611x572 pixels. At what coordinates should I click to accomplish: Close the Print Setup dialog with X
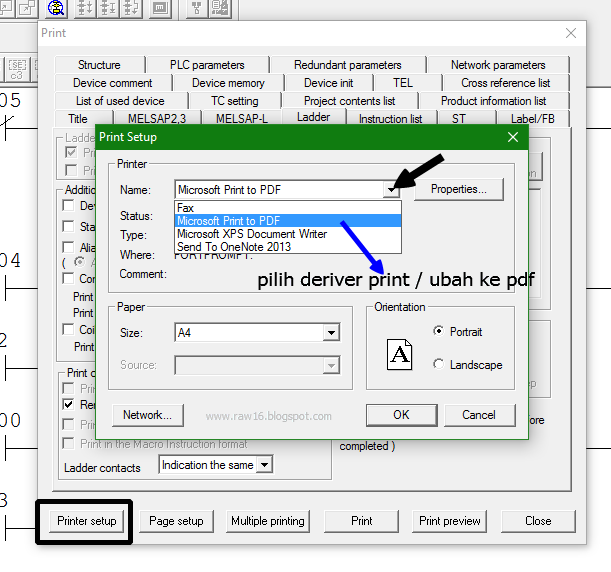(x=513, y=137)
